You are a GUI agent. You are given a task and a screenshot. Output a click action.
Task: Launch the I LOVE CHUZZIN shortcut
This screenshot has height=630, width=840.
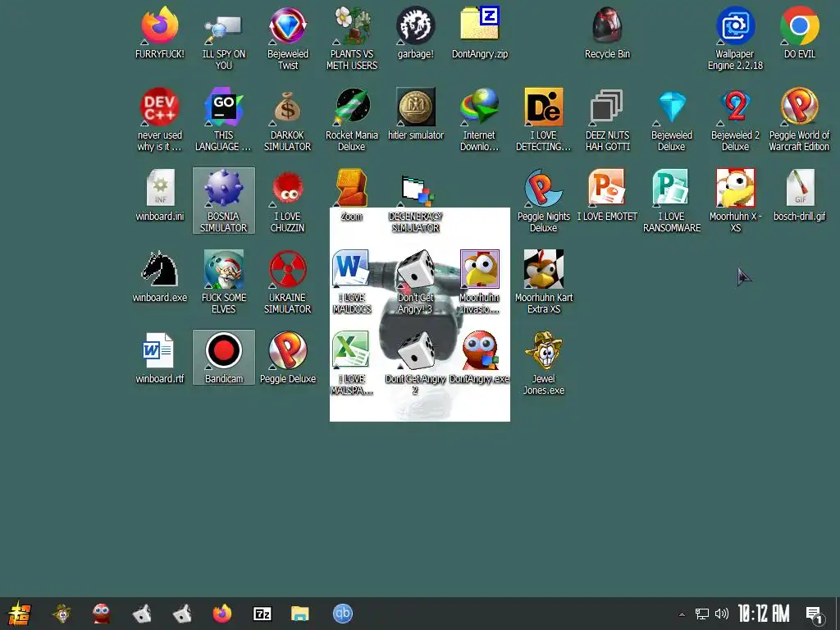click(x=288, y=200)
